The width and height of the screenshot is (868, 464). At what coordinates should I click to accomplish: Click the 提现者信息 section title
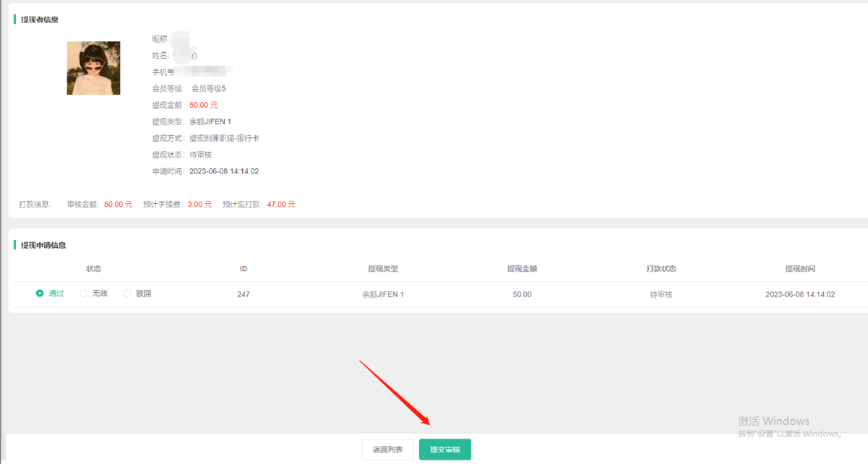(x=40, y=20)
